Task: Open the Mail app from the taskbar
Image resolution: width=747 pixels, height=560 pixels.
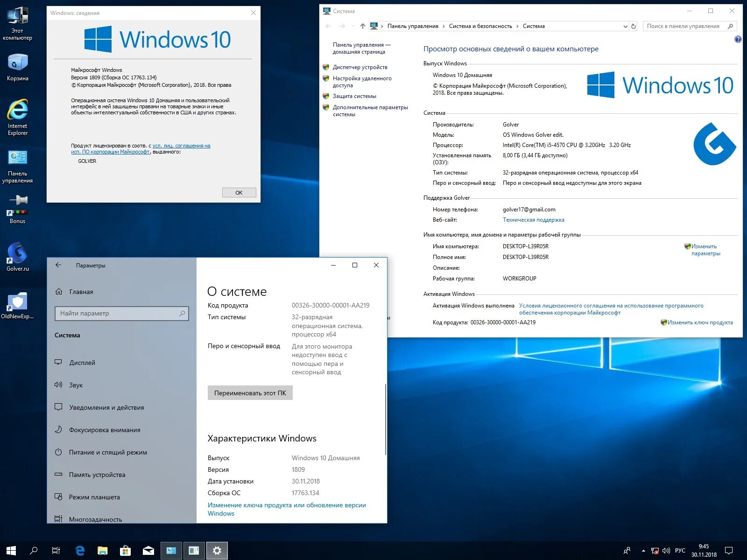Action: pyautogui.click(x=148, y=551)
